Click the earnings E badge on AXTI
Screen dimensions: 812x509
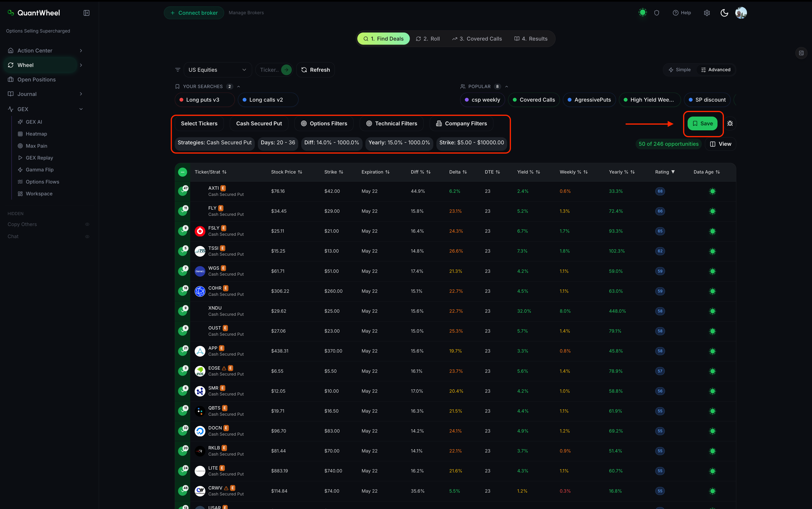223,188
